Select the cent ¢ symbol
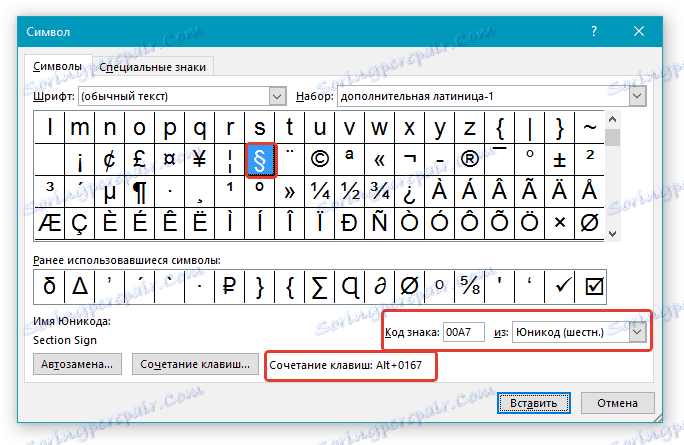684x445 pixels. (x=109, y=160)
